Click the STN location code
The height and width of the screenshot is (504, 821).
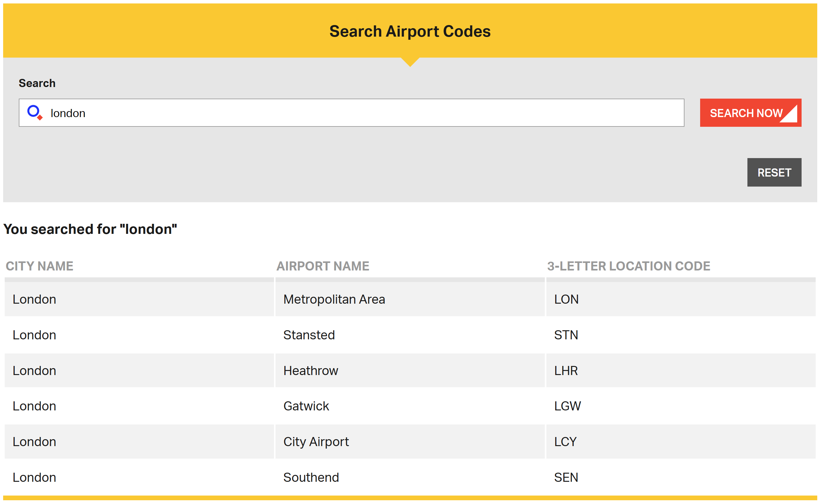click(566, 335)
